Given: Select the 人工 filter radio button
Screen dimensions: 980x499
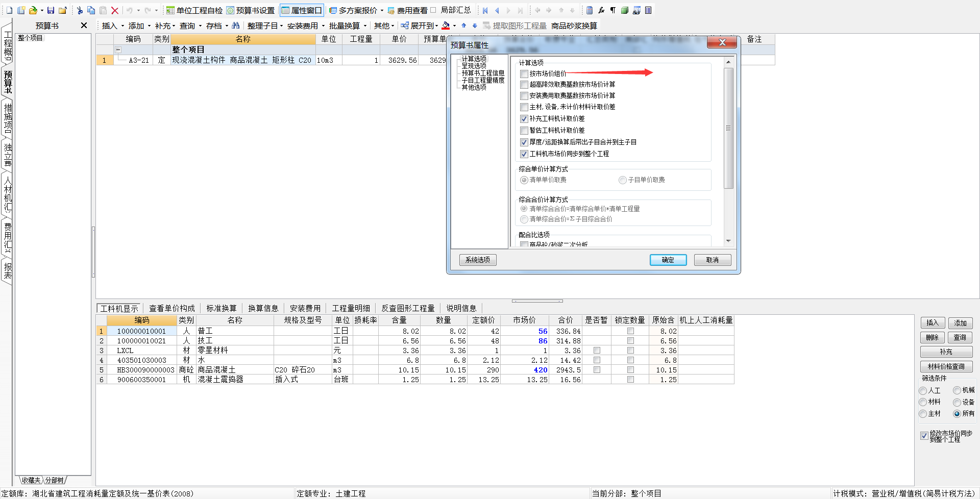Looking at the screenshot, I should point(923,391).
